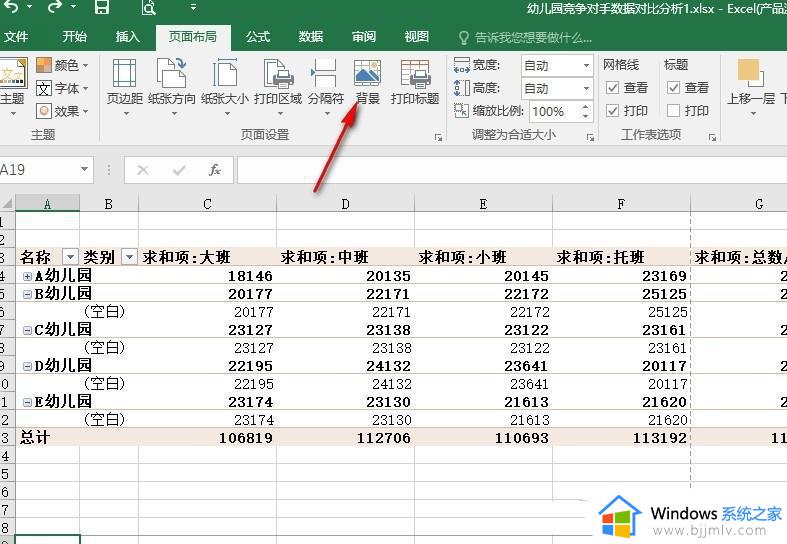Collapse the C幼儿园 row
Image resolution: width=787 pixels, height=544 pixels.
coord(27,330)
